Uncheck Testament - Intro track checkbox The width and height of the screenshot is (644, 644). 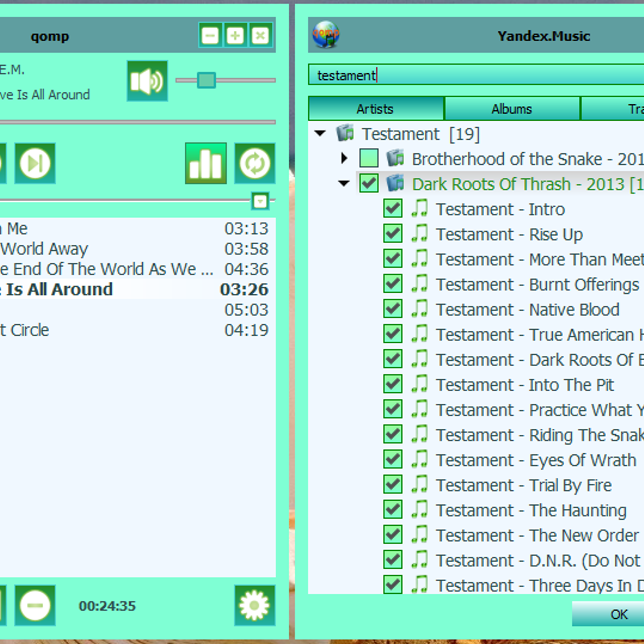click(x=393, y=208)
